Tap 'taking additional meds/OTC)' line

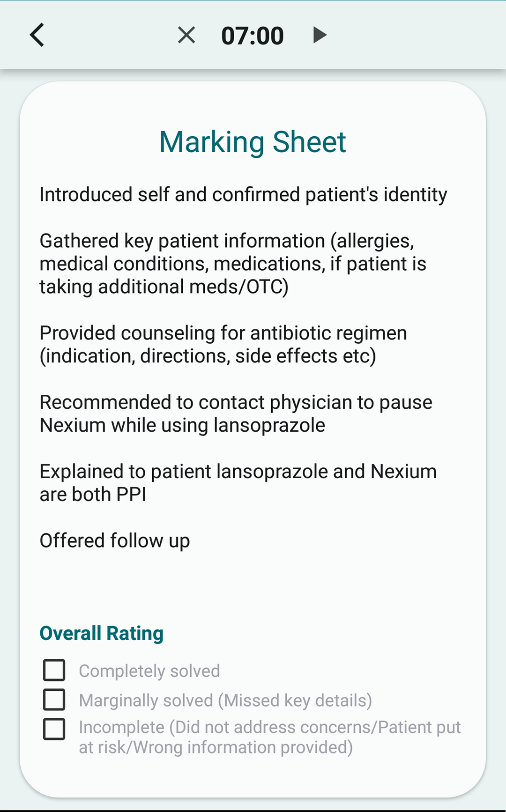pyautogui.click(x=164, y=287)
